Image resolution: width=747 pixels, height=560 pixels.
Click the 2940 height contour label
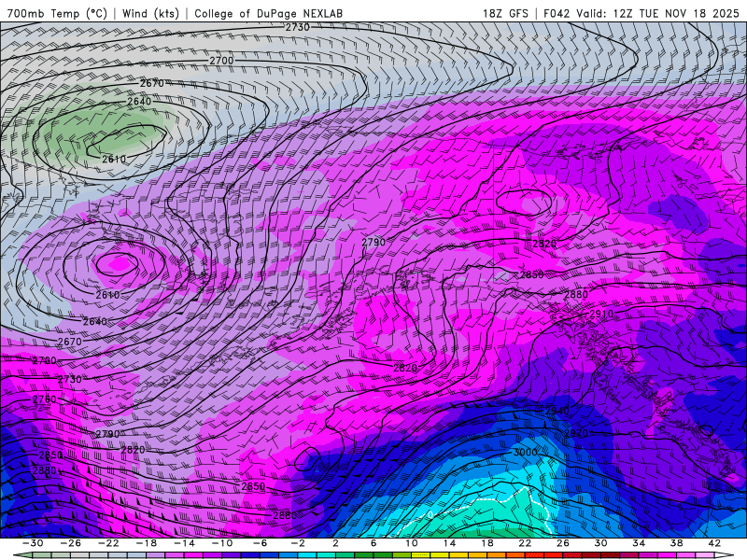557,411
